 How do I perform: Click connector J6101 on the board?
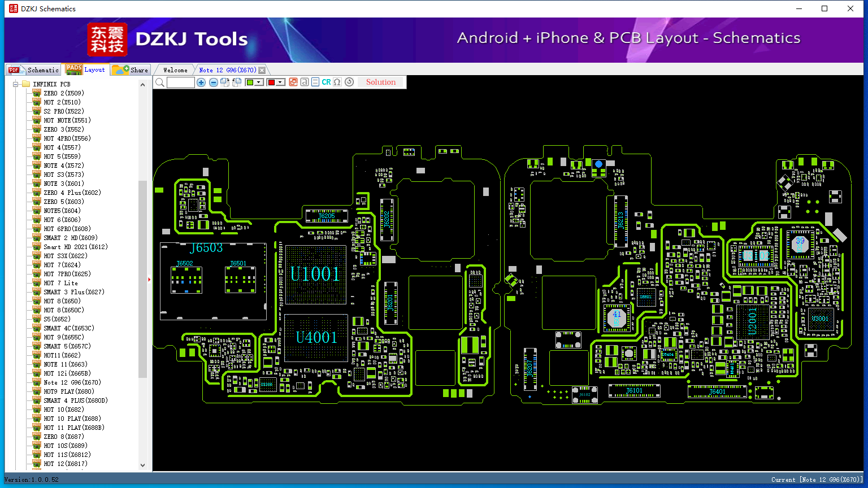pyautogui.click(x=634, y=390)
